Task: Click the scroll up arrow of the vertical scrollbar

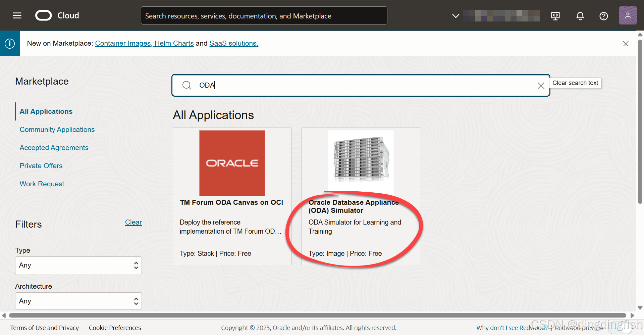Action: [x=640, y=35]
